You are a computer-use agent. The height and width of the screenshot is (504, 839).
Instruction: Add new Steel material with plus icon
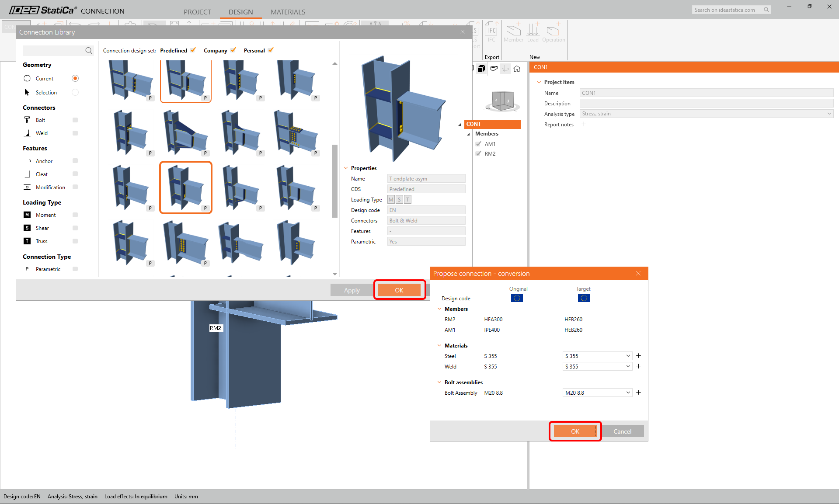click(638, 356)
